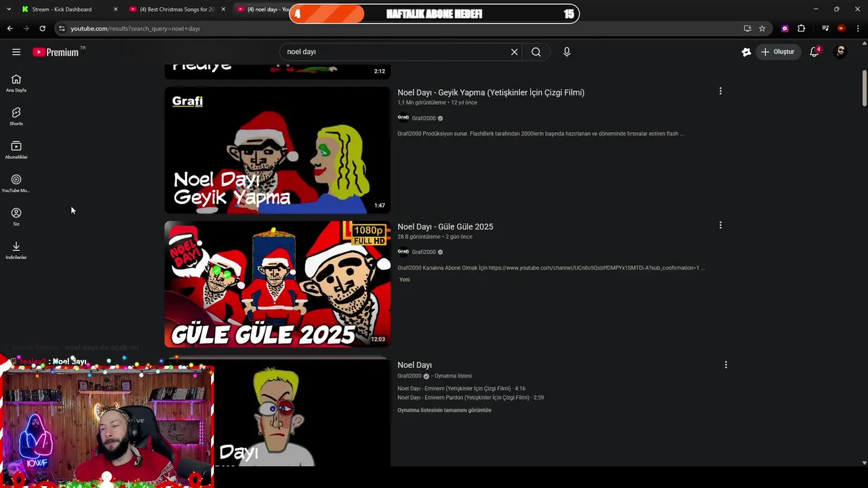Click the page vertical scrollbar thumb
Screen dimensions: 868x488
coord(865,87)
